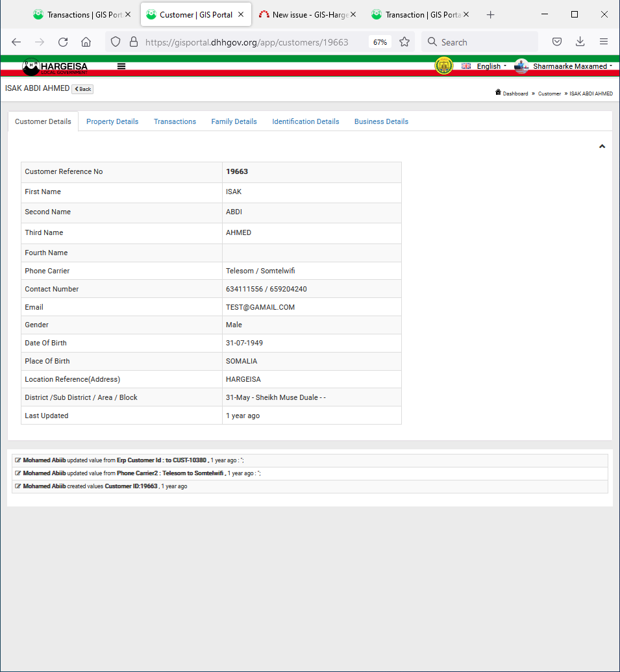
Task: Close the Transactions GIS Portal tab
Action: [128, 14]
